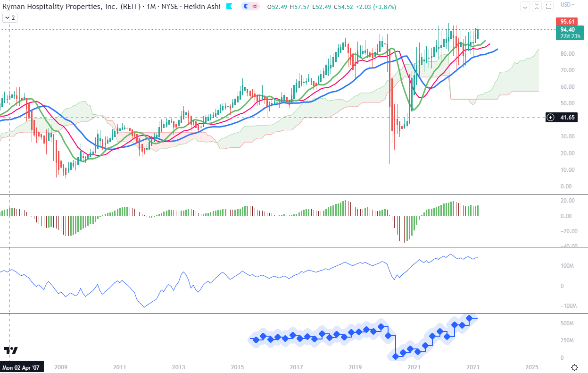The width and height of the screenshot is (588, 373).
Task: Click the O52.49 open value
Action: [278, 7]
